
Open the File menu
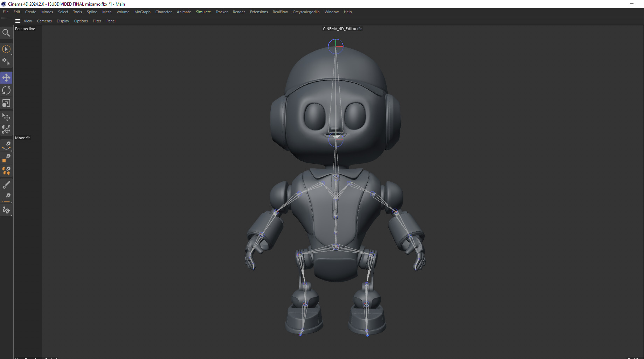point(6,12)
